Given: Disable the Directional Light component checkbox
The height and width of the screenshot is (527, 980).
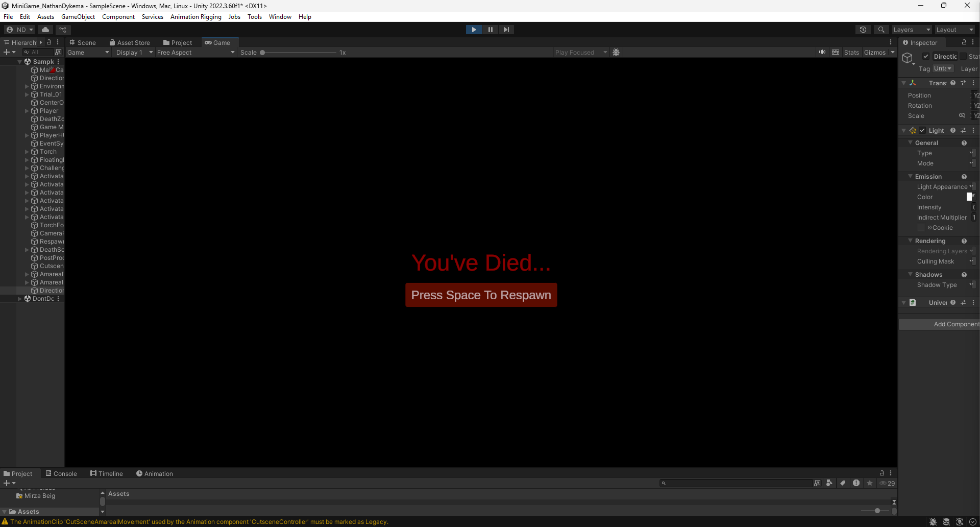Looking at the screenshot, I should click(x=927, y=56).
